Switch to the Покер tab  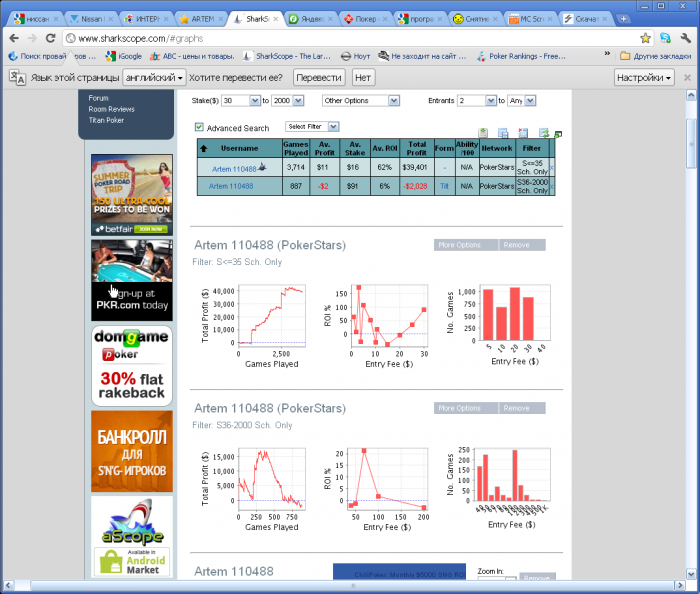point(366,19)
